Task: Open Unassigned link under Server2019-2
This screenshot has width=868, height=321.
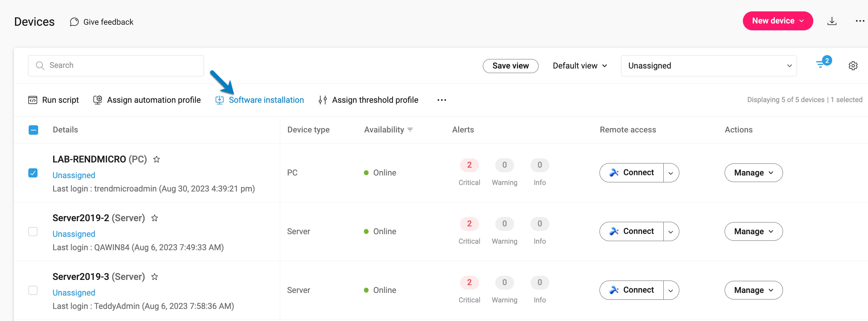Action: click(x=74, y=234)
